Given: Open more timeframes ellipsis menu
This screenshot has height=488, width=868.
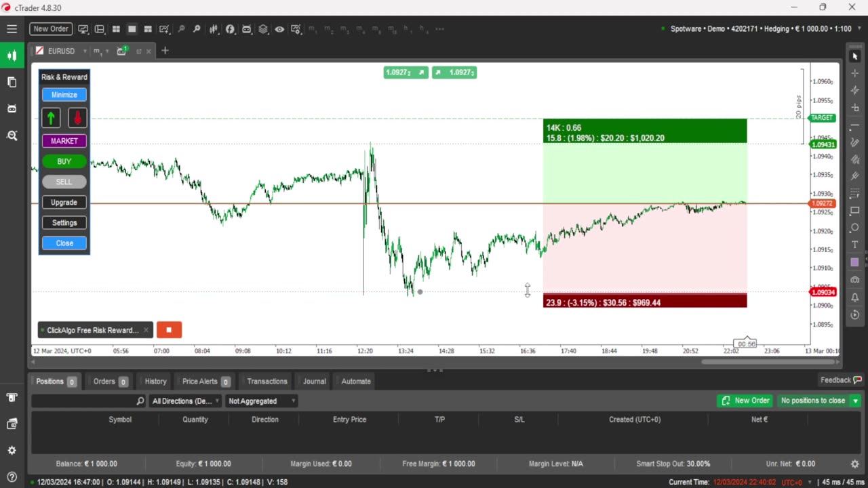Looking at the screenshot, I should click(439, 29).
